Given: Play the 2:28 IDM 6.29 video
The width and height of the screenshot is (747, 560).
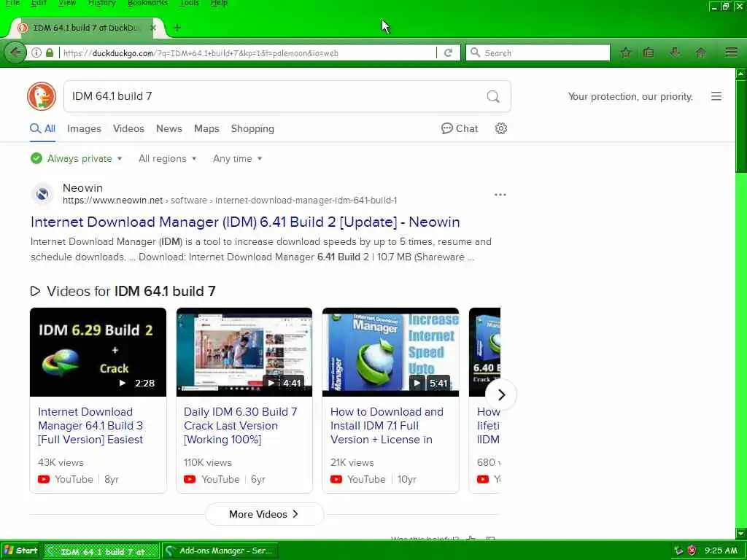Looking at the screenshot, I should [98, 352].
